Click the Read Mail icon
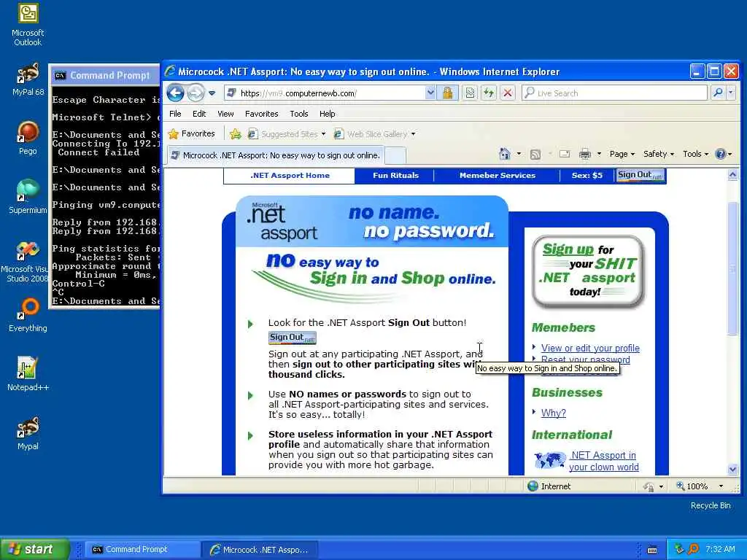 coord(565,154)
